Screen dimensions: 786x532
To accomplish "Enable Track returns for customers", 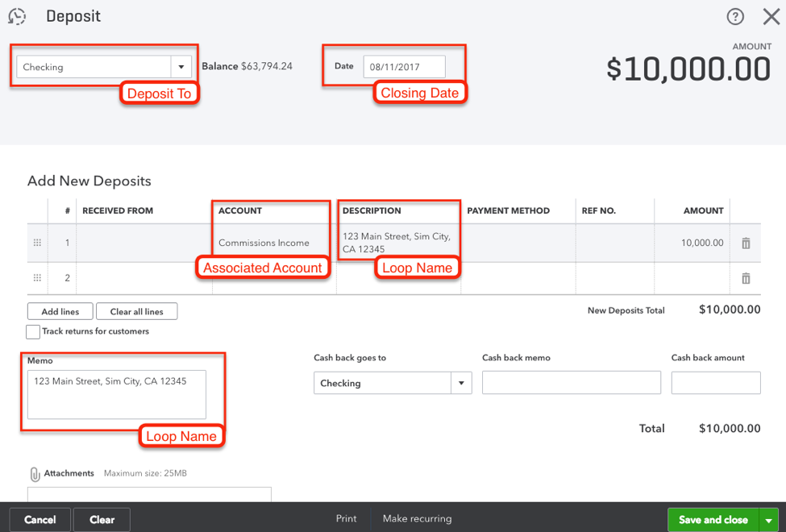I will click(x=32, y=331).
